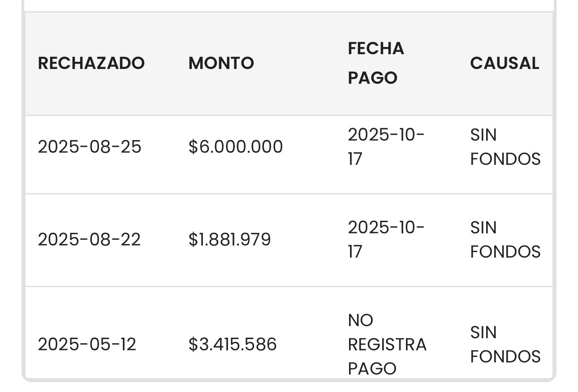Screen dimensions: 578x392
Task: Select SIN FONDOS in the 2025-05-12 row
Action: 505,345
